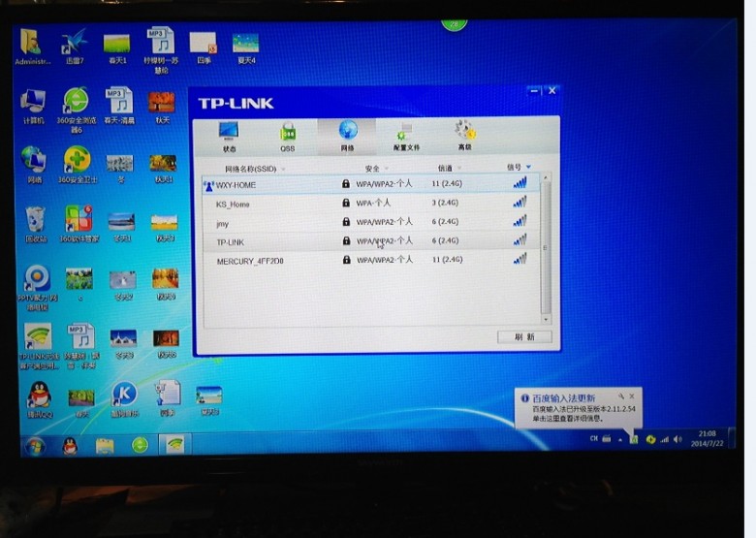Click network list scrollbar down arrow
The width and height of the screenshot is (756, 538).
(x=546, y=319)
